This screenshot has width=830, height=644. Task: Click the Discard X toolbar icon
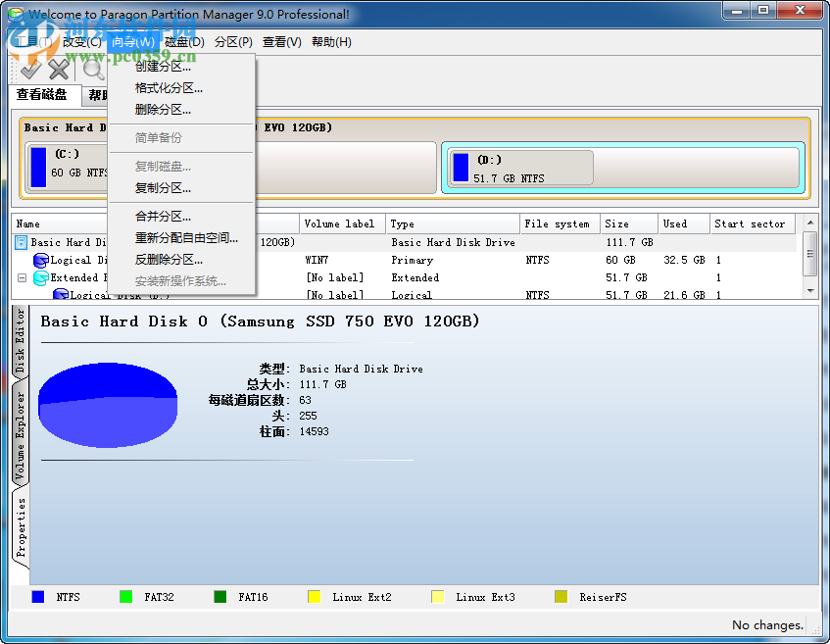click(58, 69)
